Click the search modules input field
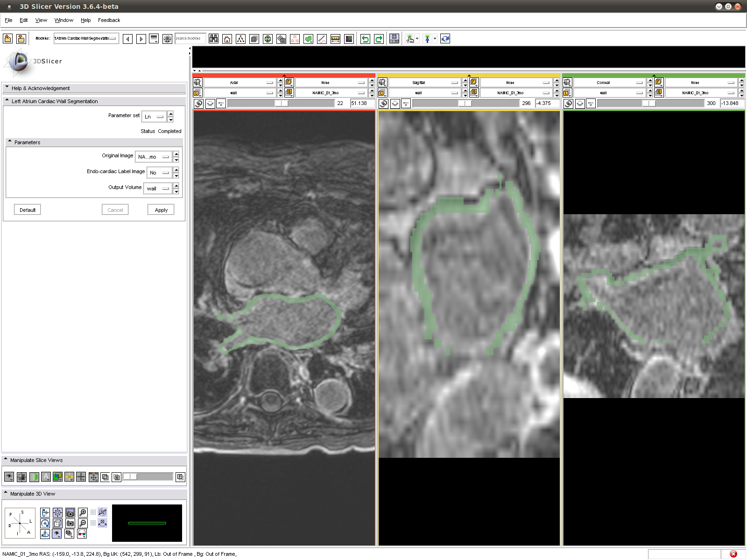 (x=190, y=39)
